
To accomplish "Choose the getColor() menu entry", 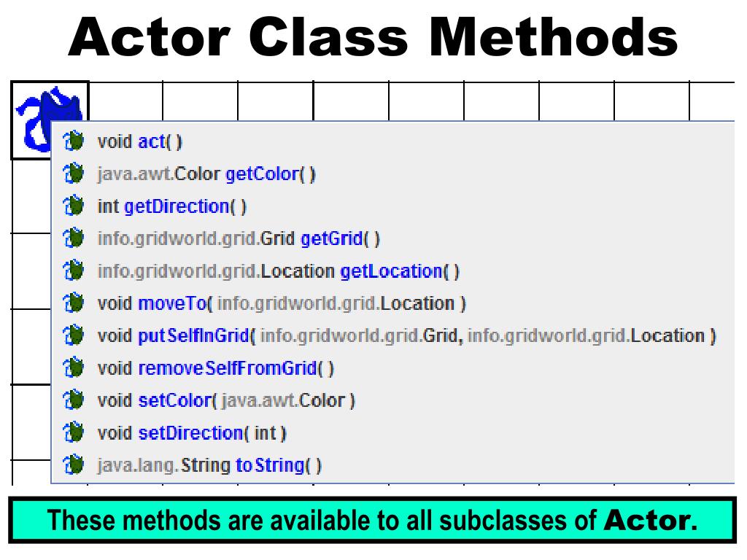I will coord(393,174).
